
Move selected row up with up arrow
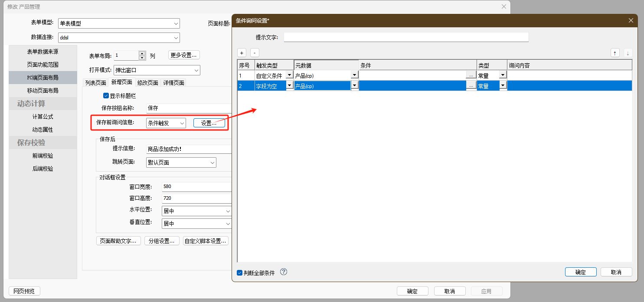pos(615,53)
